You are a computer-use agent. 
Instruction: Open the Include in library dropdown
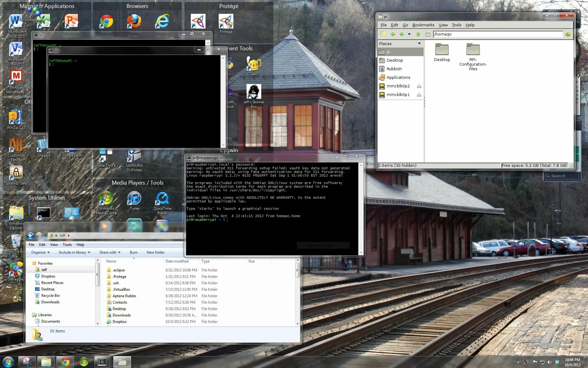click(74, 252)
